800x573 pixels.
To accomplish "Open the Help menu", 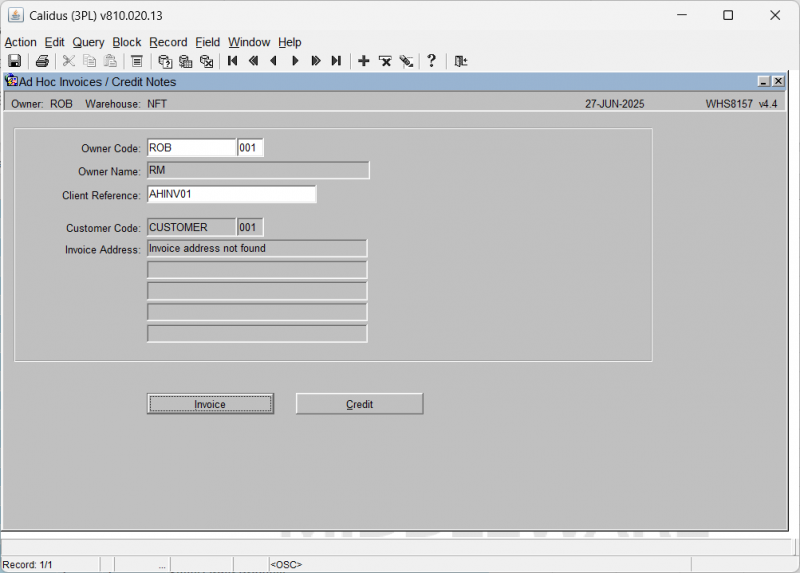I will coord(290,42).
